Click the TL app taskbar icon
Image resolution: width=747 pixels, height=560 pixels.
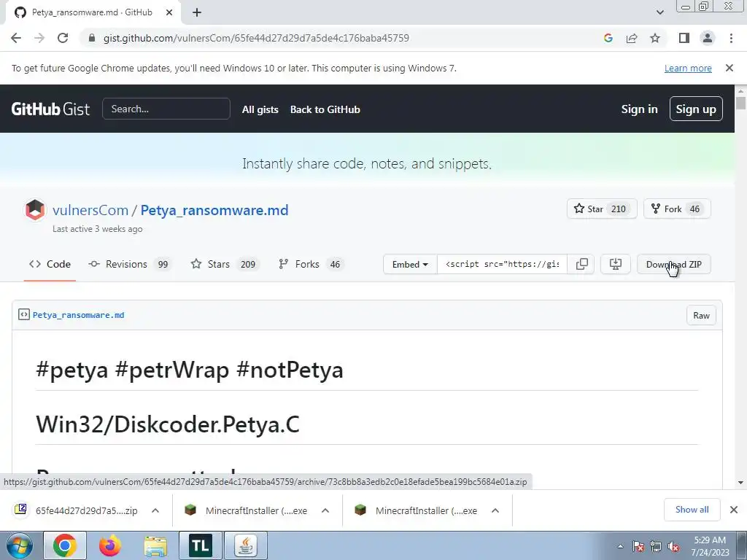[201, 545]
